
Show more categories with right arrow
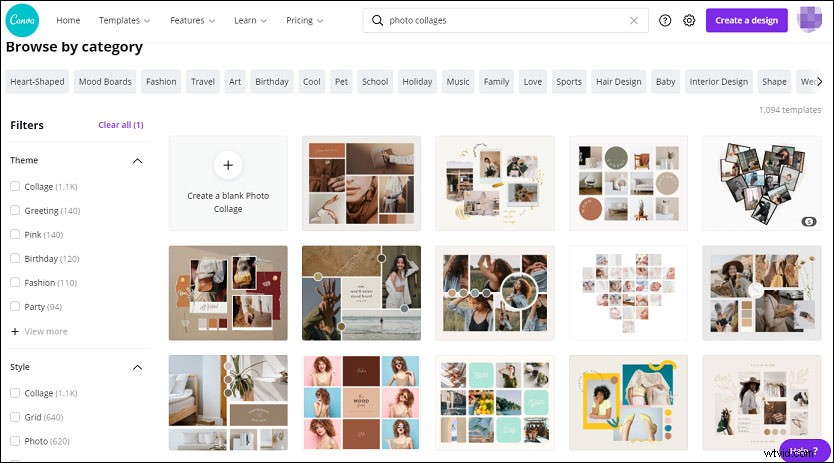click(x=820, y=81)
